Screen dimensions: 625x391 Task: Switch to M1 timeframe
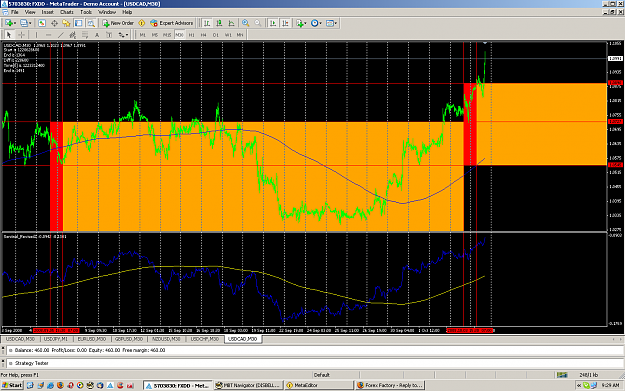click(x=143, y=35)
